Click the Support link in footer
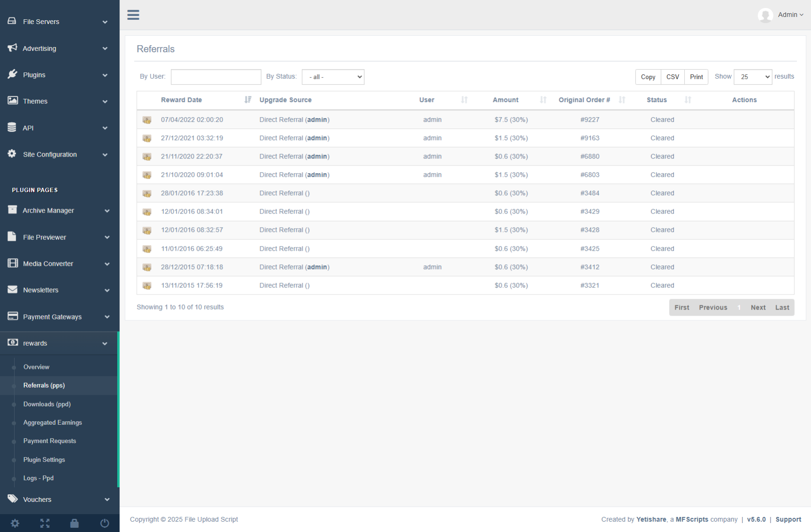The height and width of the screenshot is (532, 811). pos(788,519)
